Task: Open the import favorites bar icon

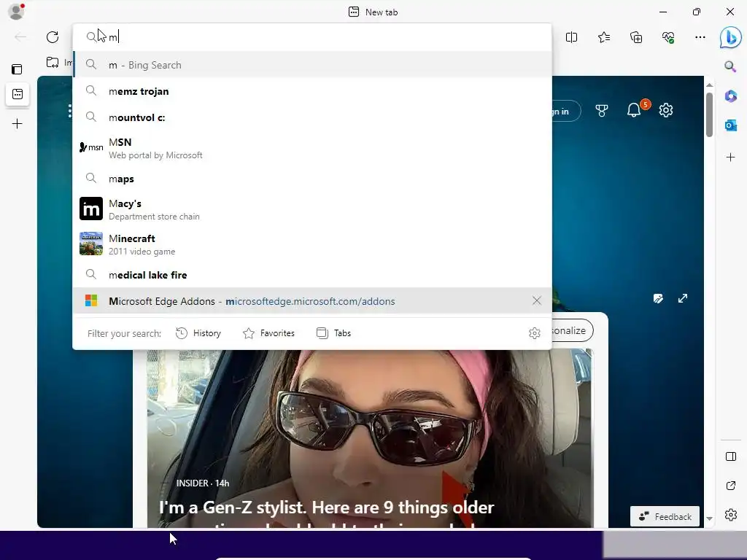Action: (53, 62)
